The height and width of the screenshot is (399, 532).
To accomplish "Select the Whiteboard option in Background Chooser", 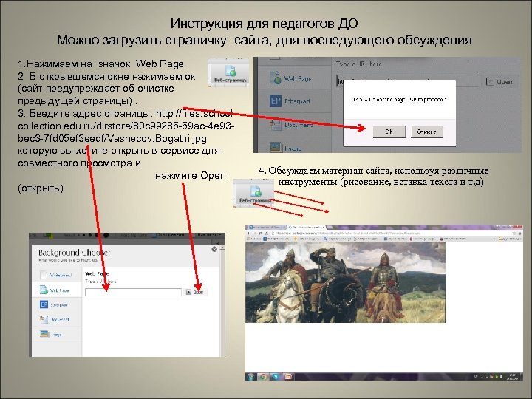I will click(x=57, y=275).
